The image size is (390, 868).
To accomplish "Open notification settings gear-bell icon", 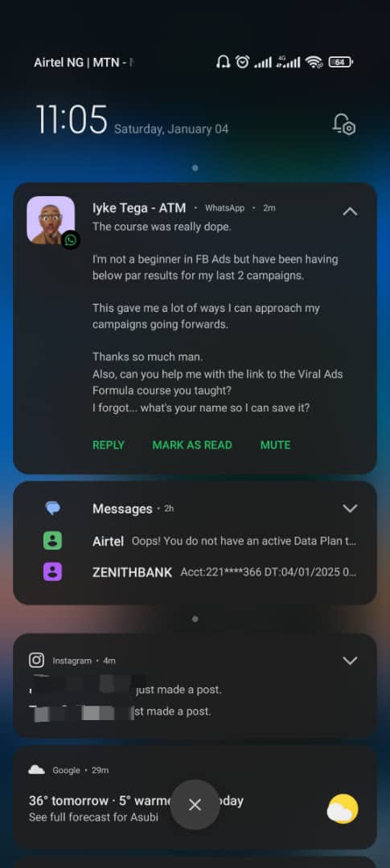I will [x=344, y=124].
